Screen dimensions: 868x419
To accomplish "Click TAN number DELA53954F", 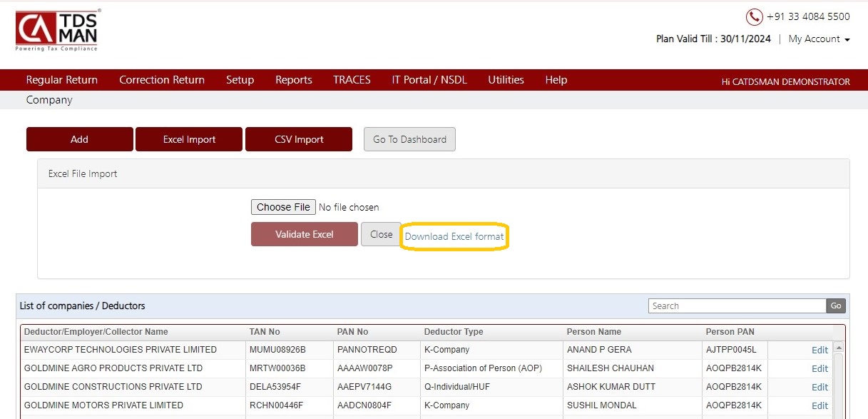I will (276, 387).
